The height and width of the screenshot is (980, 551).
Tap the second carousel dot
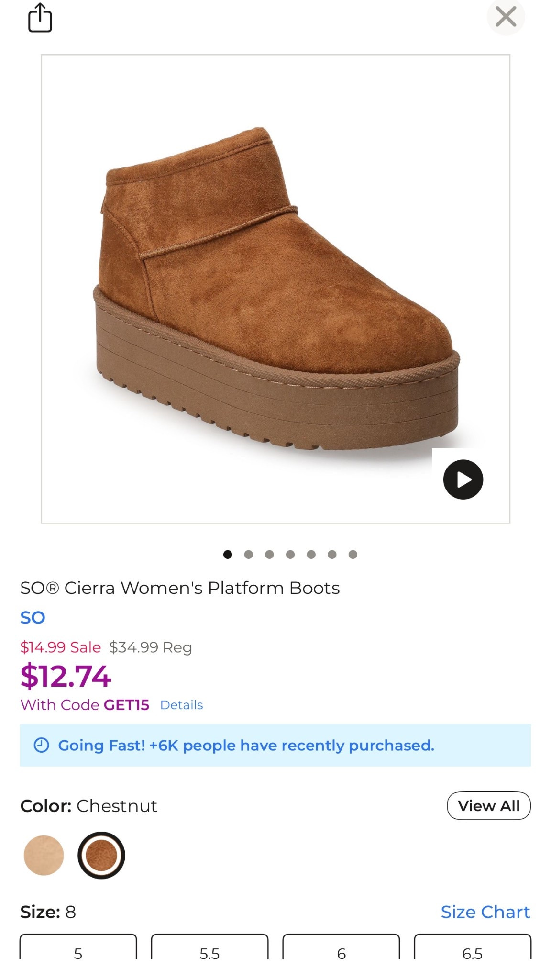[247, 554]
